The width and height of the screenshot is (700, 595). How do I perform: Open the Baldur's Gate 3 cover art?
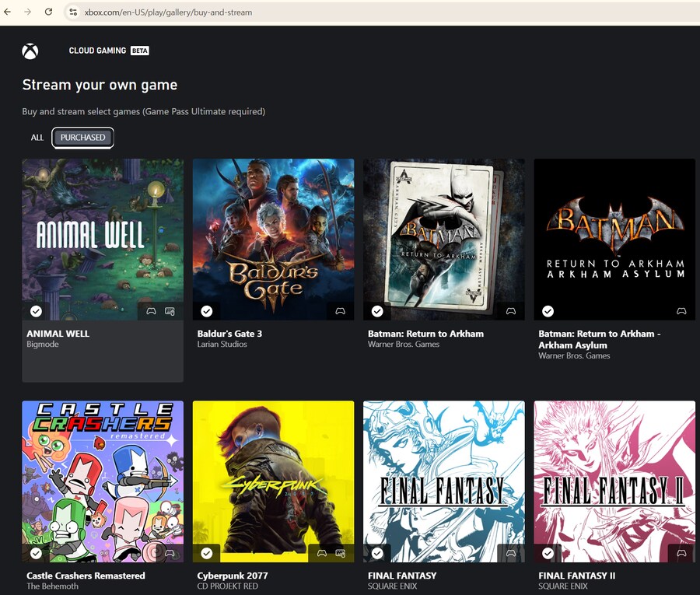tap(273, 240)
